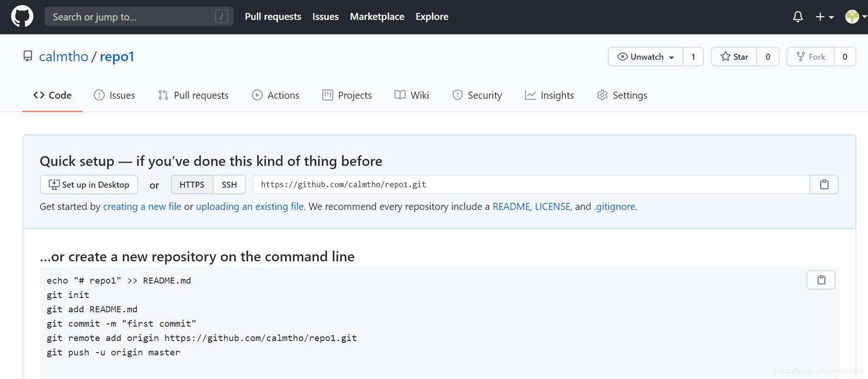Screen dimensions: 868x379
Task: Switch to the Insights tab
Action: (x=549, y=95)
